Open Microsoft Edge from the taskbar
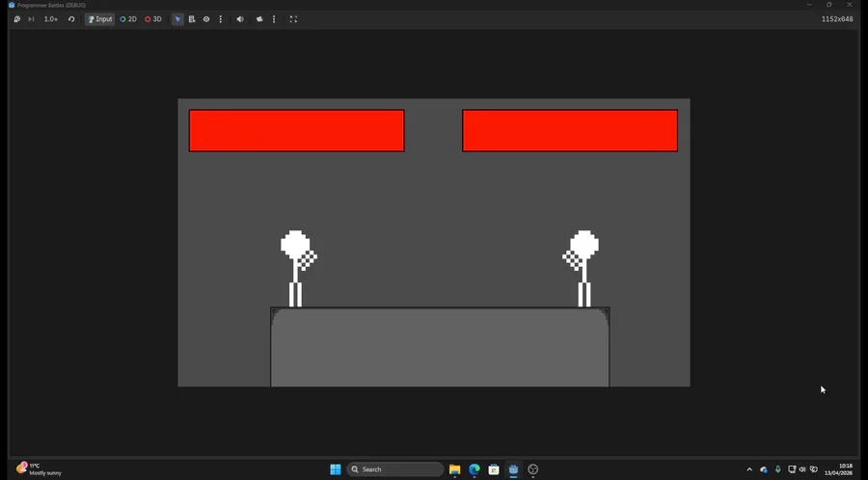The image size is (868, 480). [x=475, y=469]
